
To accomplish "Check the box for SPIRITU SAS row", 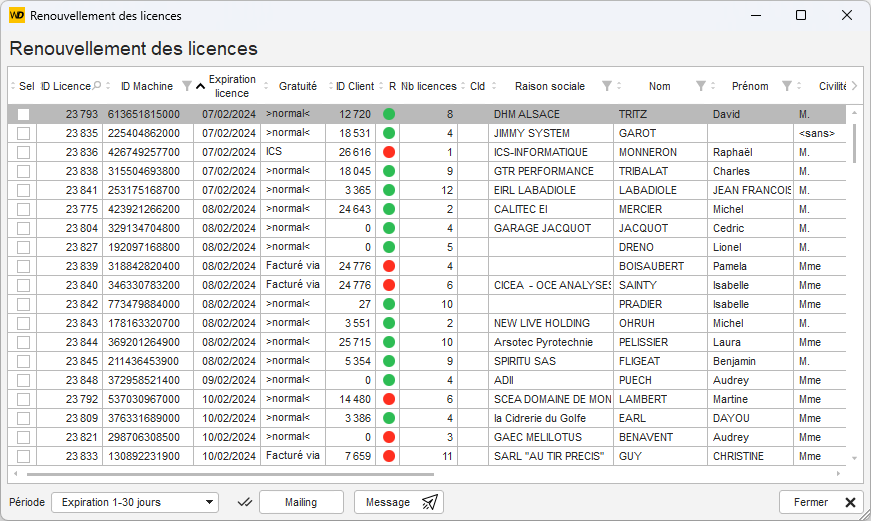I will 23,361.
